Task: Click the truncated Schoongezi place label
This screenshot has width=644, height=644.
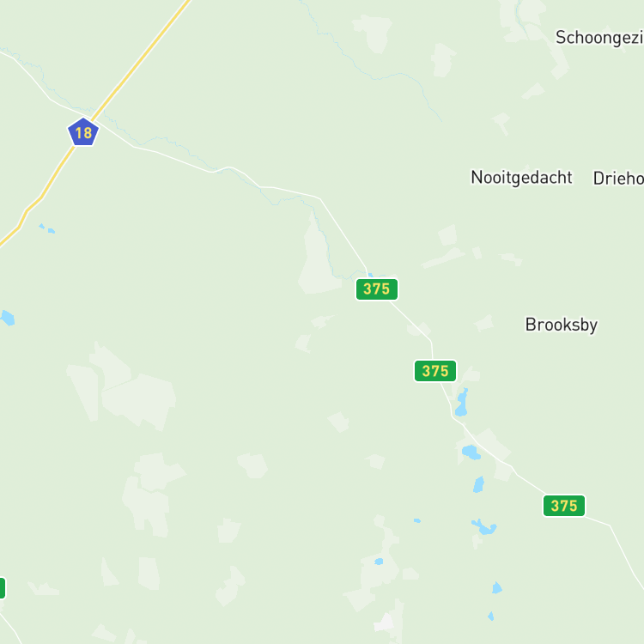Action: (x=599, y=38)
